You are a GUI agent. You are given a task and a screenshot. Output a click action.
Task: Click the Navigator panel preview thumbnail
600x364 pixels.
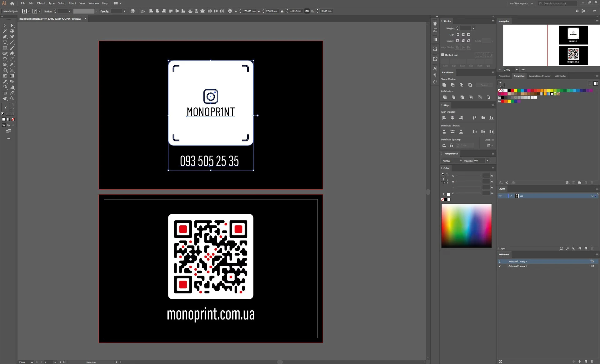(x=551, y=45)
